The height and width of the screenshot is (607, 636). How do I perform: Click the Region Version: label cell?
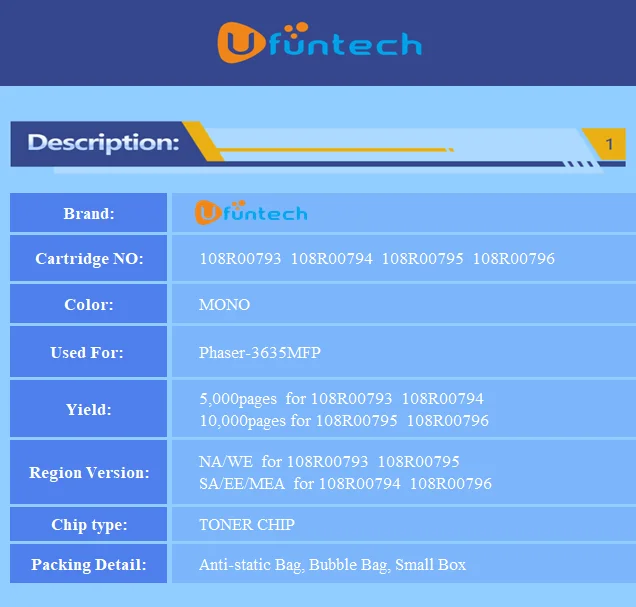(x=88, y=472)
